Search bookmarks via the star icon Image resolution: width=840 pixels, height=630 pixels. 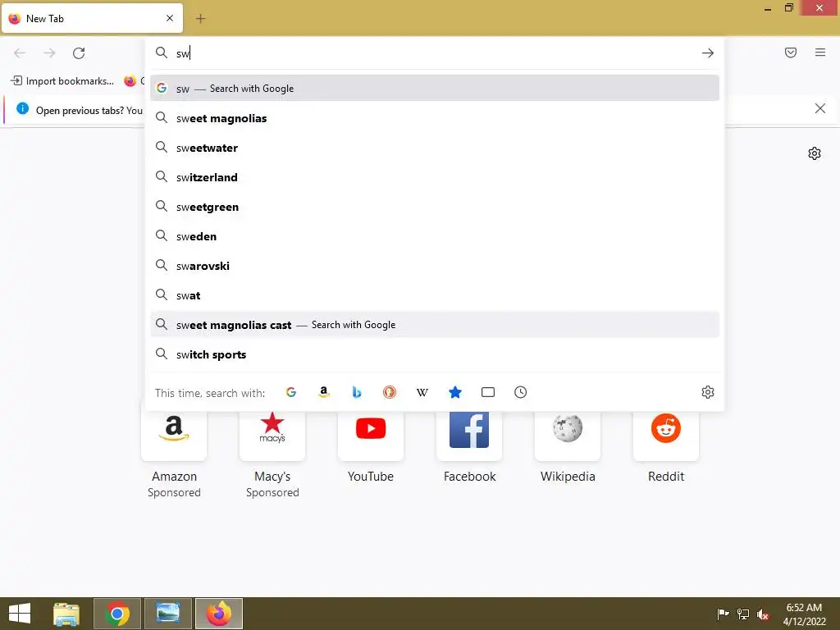pyautogui.click(x=454, y=392)
